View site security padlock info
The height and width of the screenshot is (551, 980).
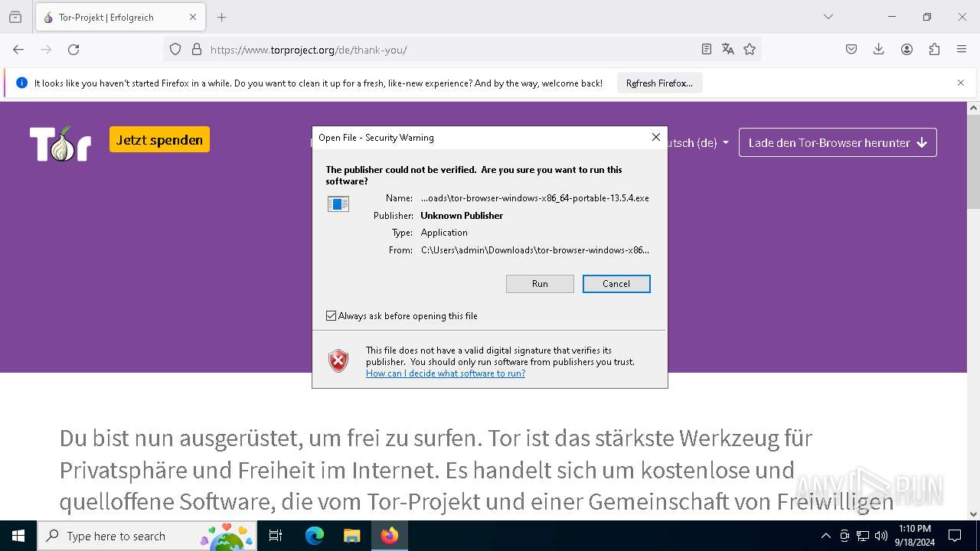197,50
